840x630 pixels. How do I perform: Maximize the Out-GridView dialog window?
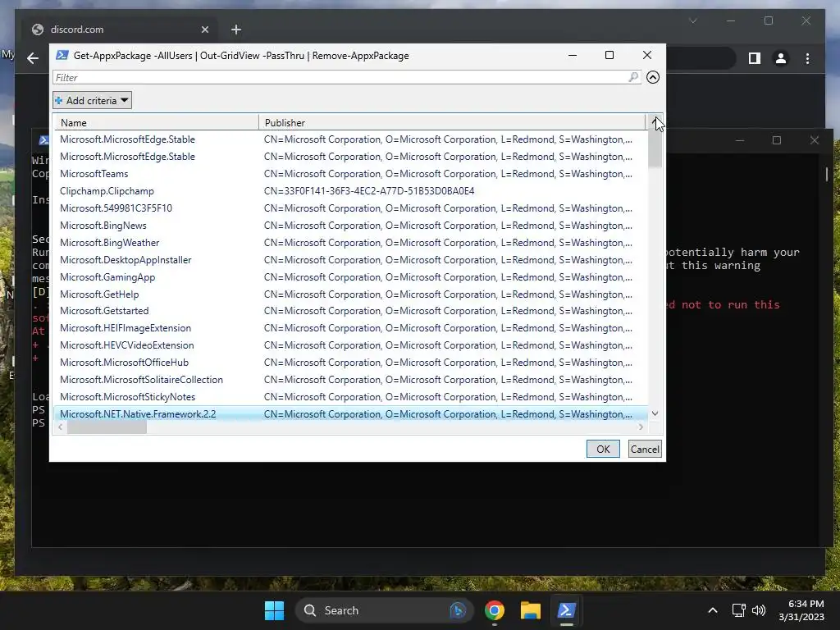pyautogui.click(x=609, y=55)
